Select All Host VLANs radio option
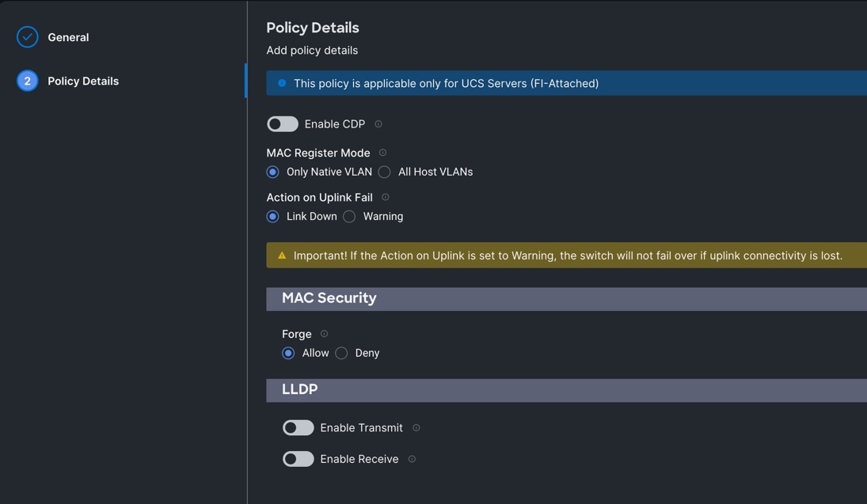The height and width of the screenshot is (504, 867). [x=385, y=172]
